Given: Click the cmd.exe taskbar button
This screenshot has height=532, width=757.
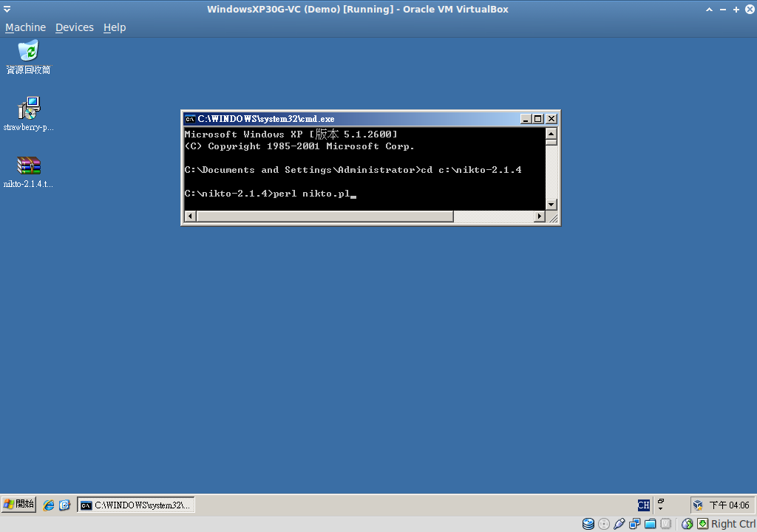Looking at the screenshot, I should pyautogui.click(x=136, y=505).
